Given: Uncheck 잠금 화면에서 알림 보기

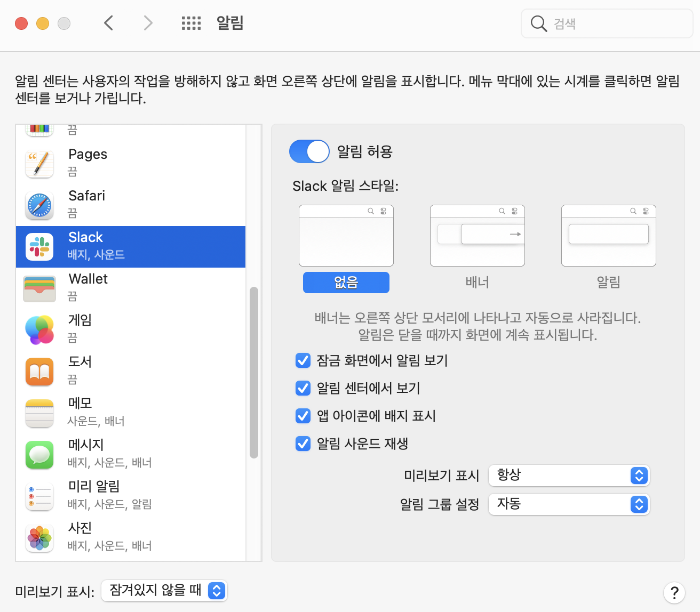Looking at the screenshot, I should (303, 361).
